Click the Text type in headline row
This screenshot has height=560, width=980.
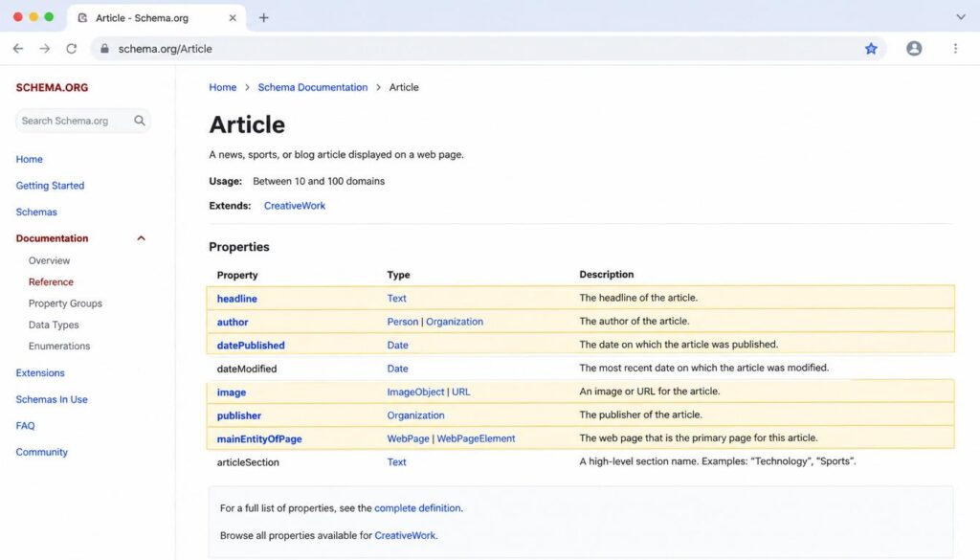(x=396, y=299)
